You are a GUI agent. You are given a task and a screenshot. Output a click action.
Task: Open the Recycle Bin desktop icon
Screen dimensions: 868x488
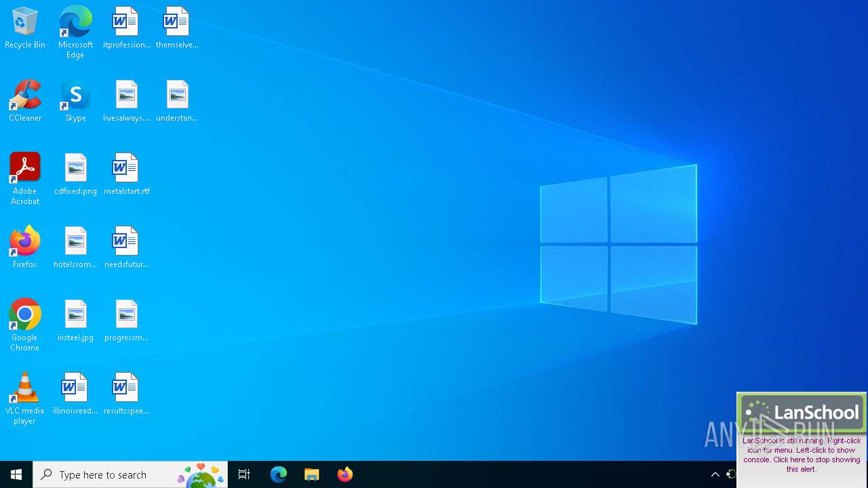point(25,28)
